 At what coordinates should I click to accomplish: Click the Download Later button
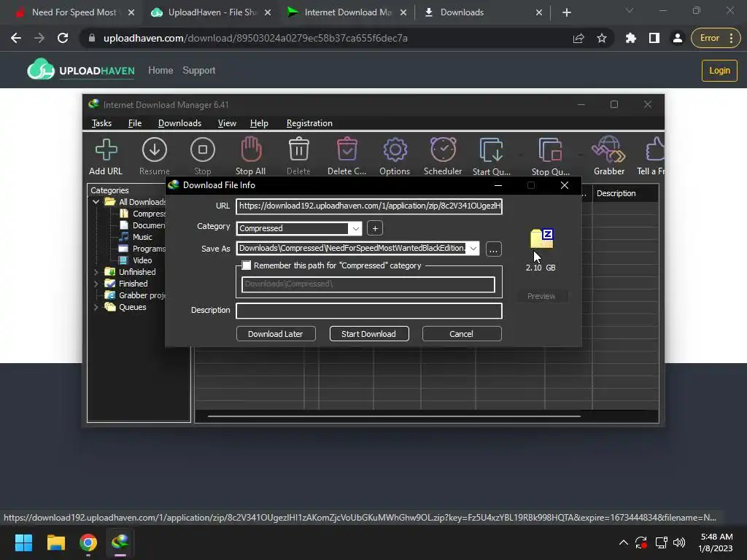point(275,334)
